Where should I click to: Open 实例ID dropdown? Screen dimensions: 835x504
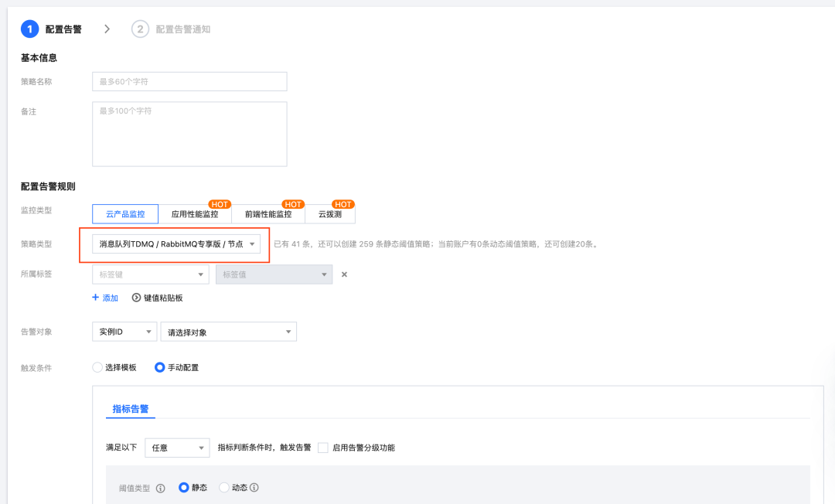pyautogui.click(x=124, y=332)
